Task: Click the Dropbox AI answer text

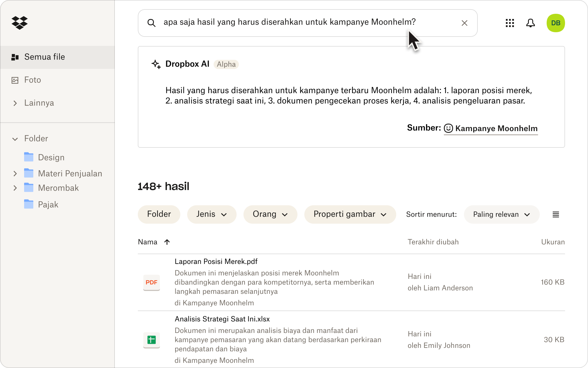Action: [349, 95]
